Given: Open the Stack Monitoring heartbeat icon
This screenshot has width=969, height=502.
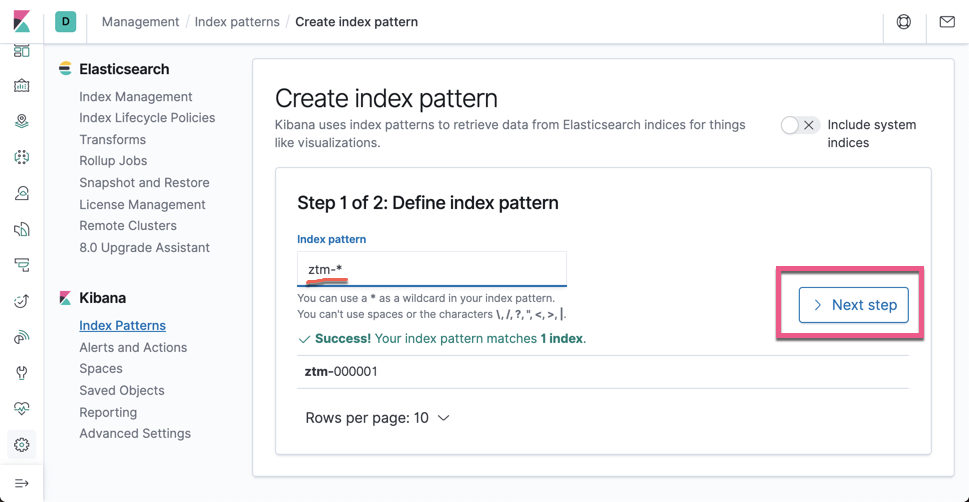Looking at the screenshot, I should (x=22, y=409).
